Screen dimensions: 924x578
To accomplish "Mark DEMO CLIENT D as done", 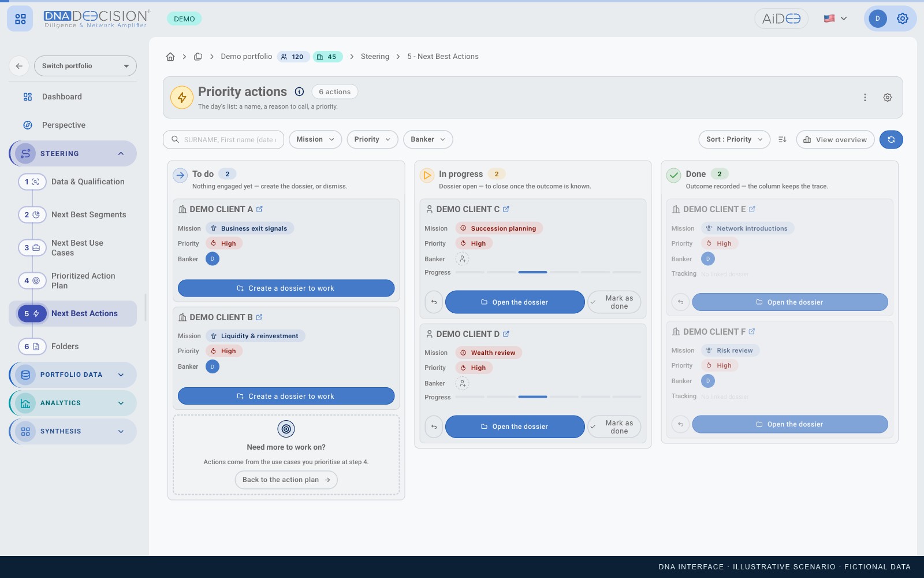I will point(614,427).
